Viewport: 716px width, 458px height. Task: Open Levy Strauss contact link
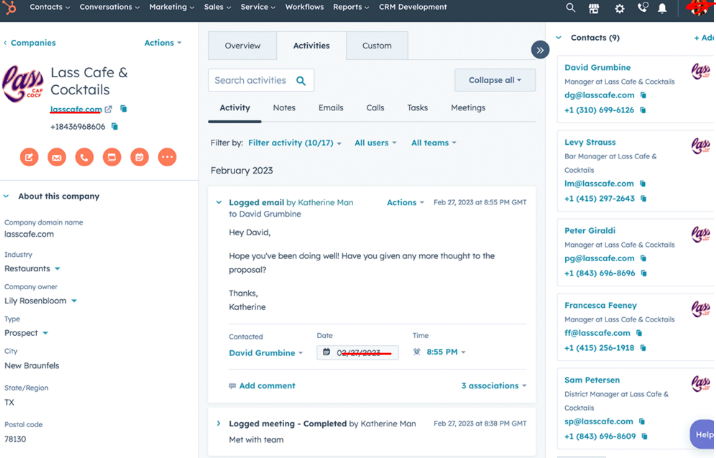tap(590, 142)
